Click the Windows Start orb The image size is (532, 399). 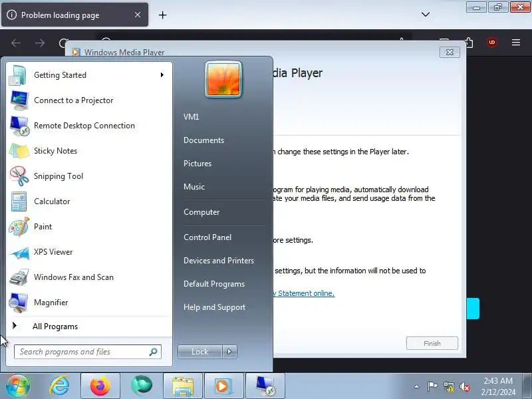(18, 386)
